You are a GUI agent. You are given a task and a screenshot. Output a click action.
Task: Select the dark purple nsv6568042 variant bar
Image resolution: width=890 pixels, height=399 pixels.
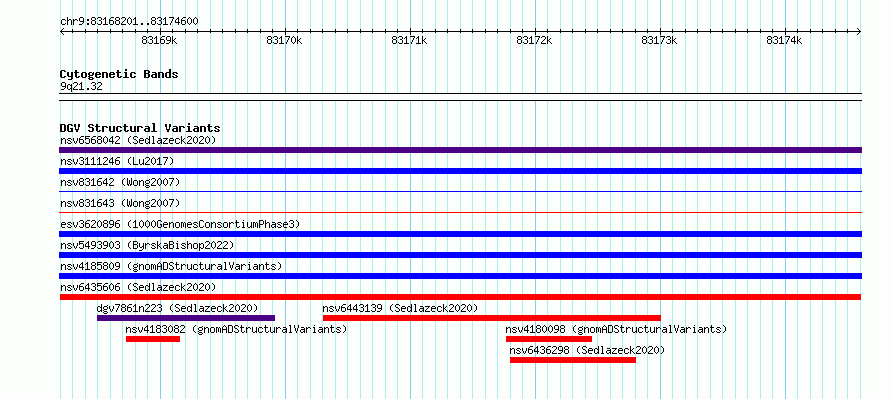point(460,150)
